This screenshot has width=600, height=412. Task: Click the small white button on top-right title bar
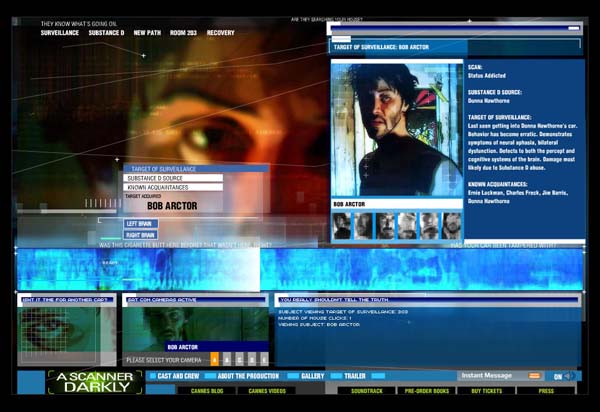pos(574,28)
